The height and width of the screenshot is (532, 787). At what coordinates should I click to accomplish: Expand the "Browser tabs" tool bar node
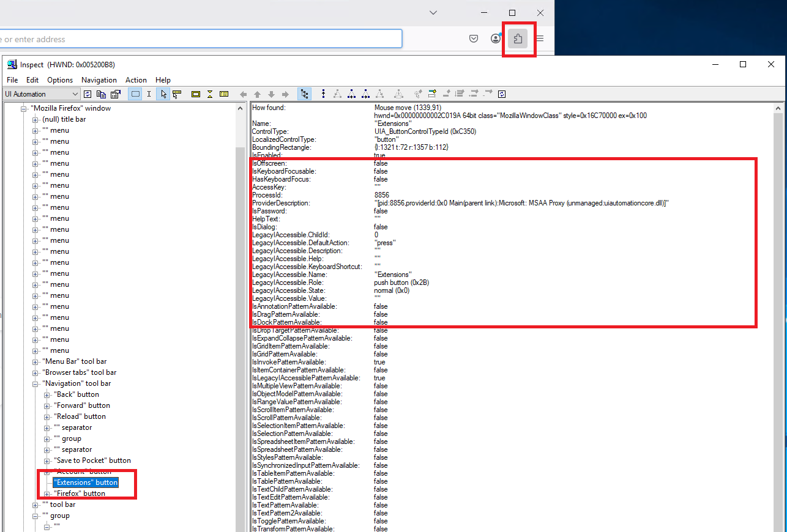35,372
